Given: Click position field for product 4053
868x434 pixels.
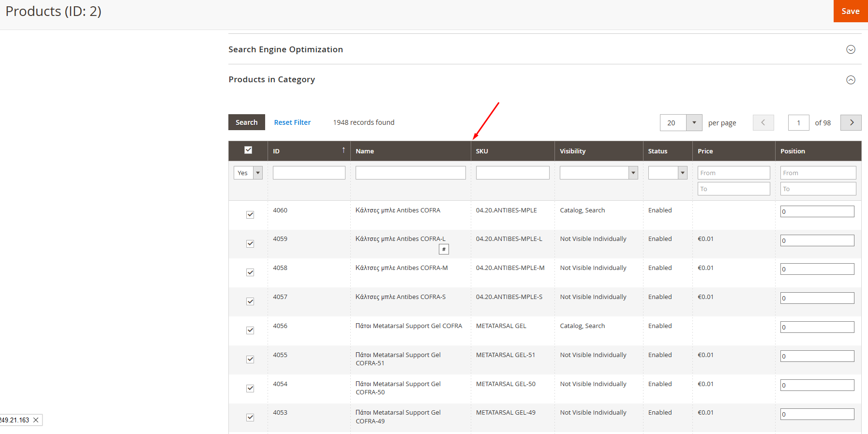Looking at the screenshot, I should click(x=817, y=414).
